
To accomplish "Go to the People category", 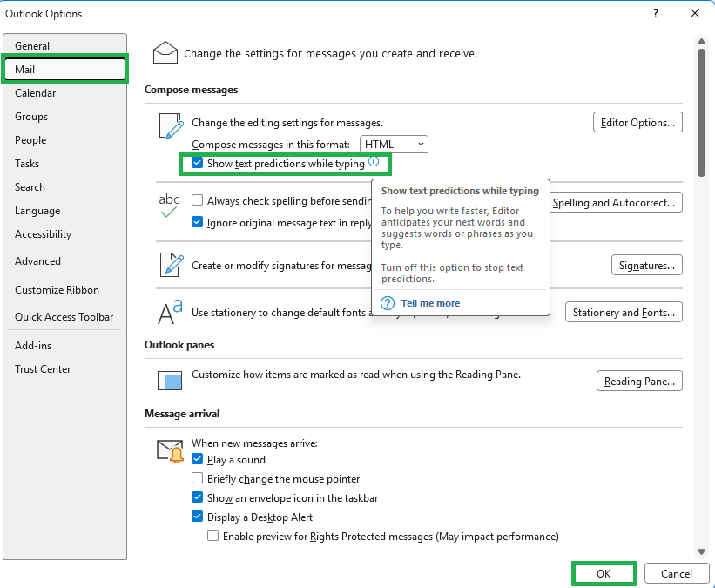I will pos(64,140).
